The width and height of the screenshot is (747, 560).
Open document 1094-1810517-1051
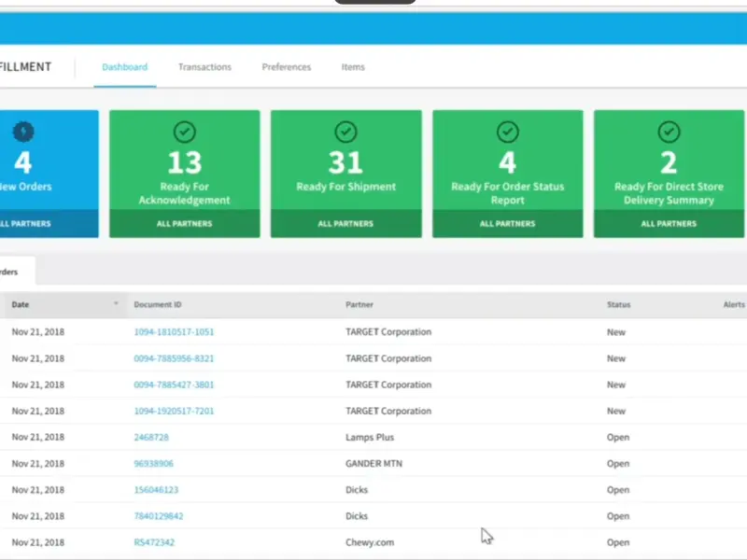174,332
